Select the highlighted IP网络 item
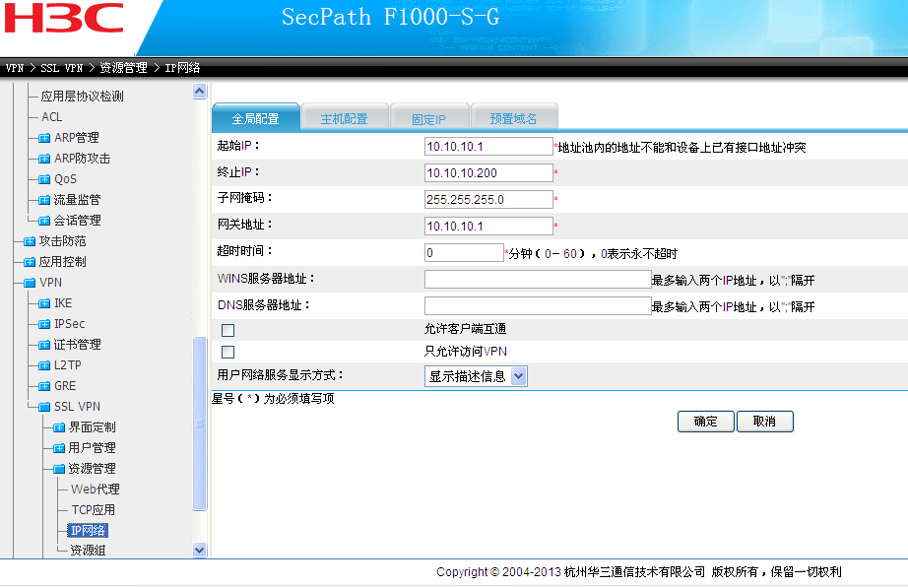908x588 pixels. (x=88, y=531)
